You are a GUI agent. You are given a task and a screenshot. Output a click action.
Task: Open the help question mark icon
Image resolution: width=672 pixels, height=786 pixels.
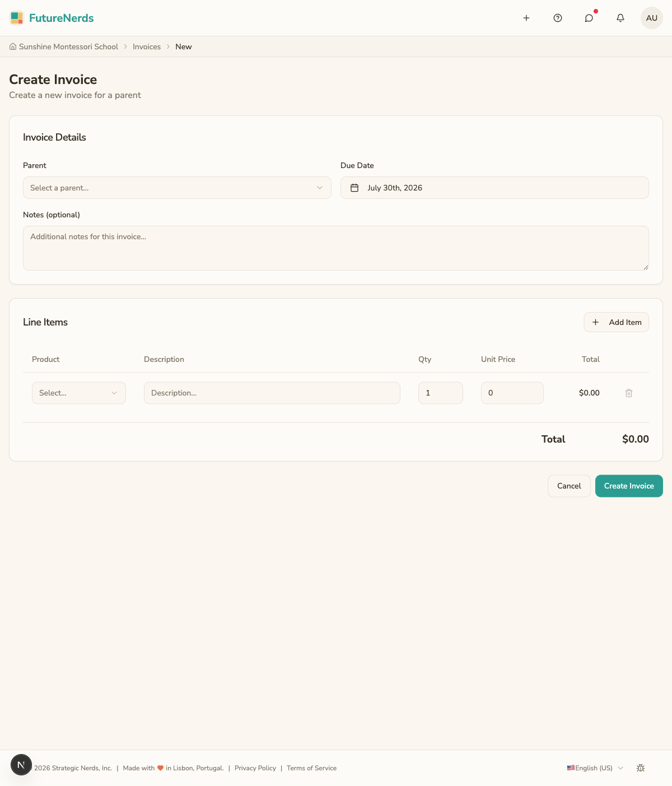[x=558, y=18]
